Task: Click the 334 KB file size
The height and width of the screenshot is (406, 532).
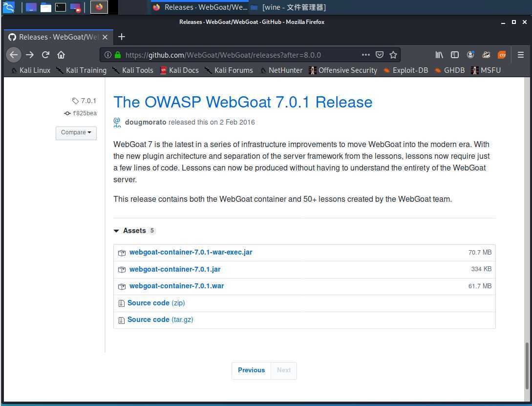Action: click(481, 269)
